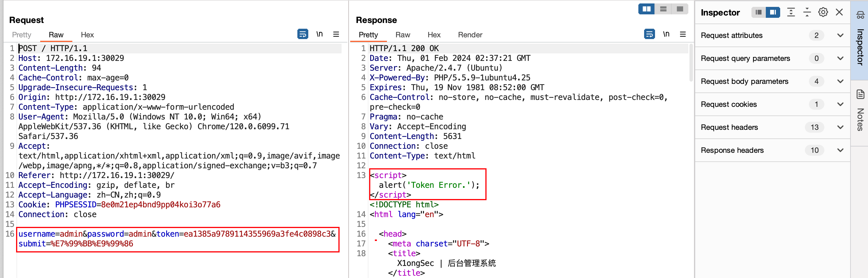Toggle non-printable characters in Request panel
This screenshot has height=278, width=868.
click(x=319, y=34)
